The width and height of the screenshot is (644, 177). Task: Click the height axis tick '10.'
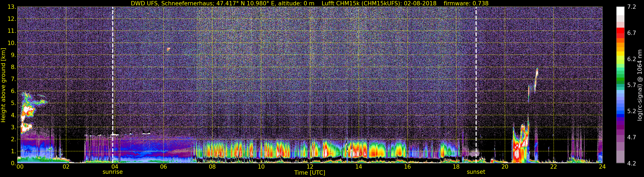[12, 43]
